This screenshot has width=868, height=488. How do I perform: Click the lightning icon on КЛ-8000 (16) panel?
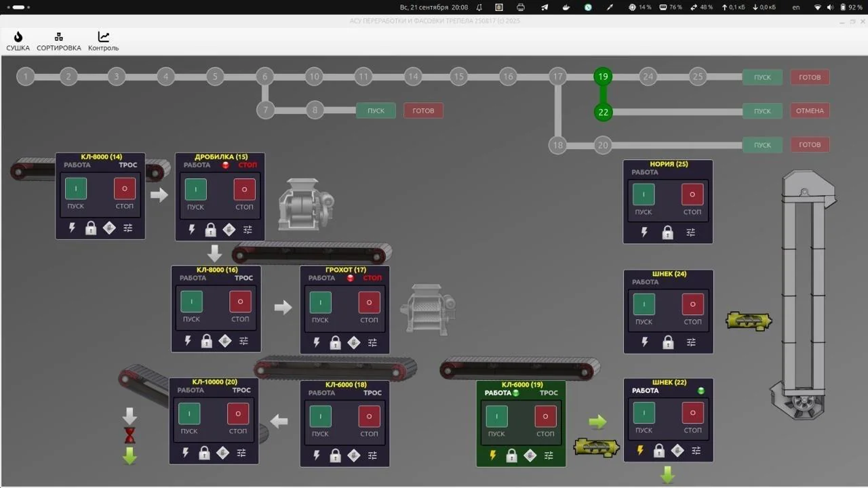pyautogui.click(x=188, y=341)
